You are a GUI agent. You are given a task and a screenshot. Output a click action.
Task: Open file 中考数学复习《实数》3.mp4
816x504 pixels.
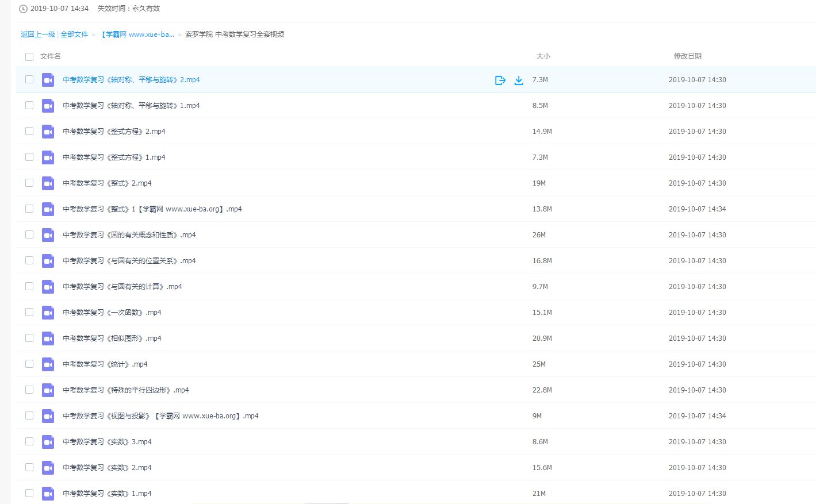(107, 442)
